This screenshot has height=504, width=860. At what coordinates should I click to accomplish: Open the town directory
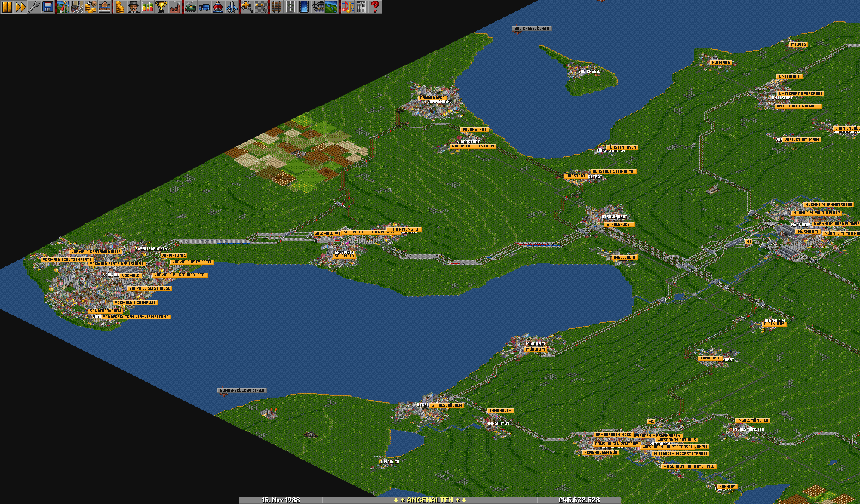[77, 7]
